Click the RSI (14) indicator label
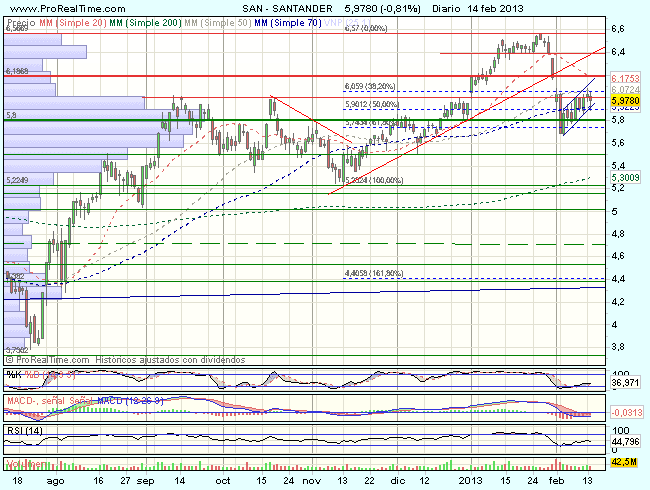650x490 pixels. 25,429
